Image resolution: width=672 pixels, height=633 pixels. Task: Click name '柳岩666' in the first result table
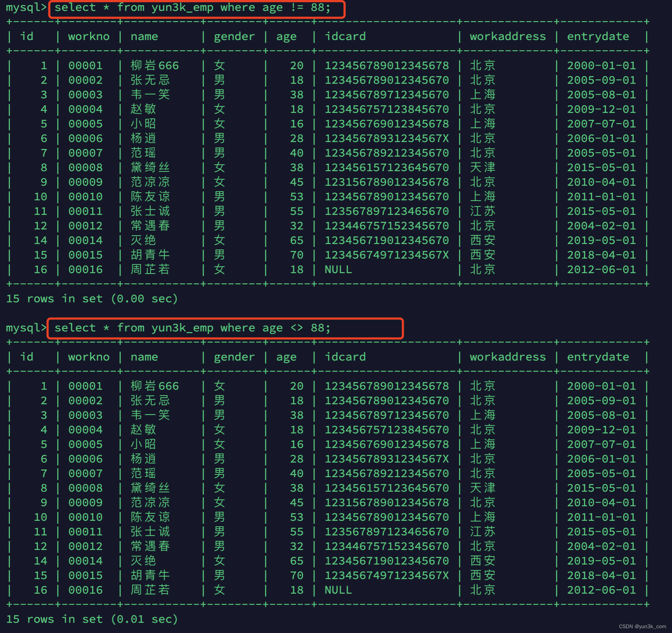pyautogui.click(x=155, y=66)
